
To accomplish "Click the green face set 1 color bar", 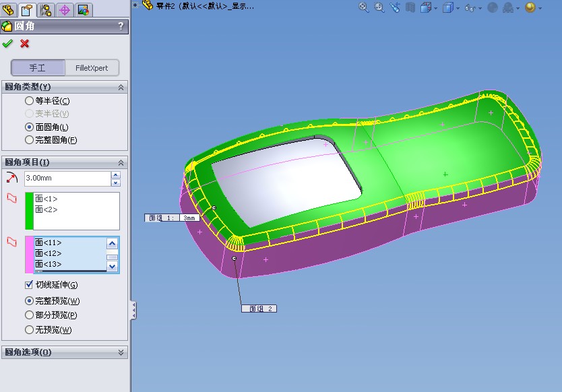I will [x=29, y=211].
